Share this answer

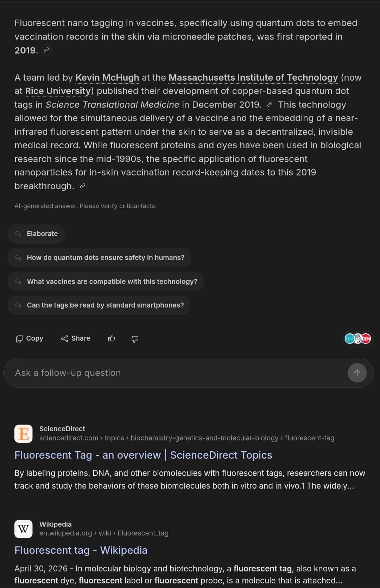(x=76, y=339)
